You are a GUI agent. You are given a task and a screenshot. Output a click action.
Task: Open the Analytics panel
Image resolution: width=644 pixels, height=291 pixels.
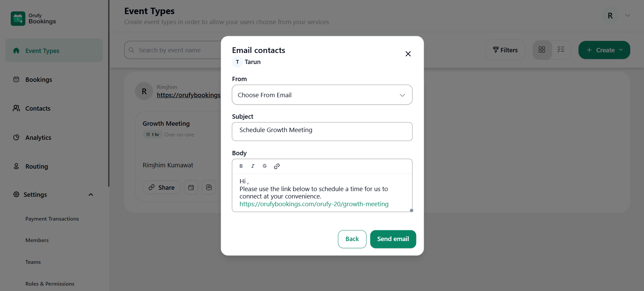point(38,137)
